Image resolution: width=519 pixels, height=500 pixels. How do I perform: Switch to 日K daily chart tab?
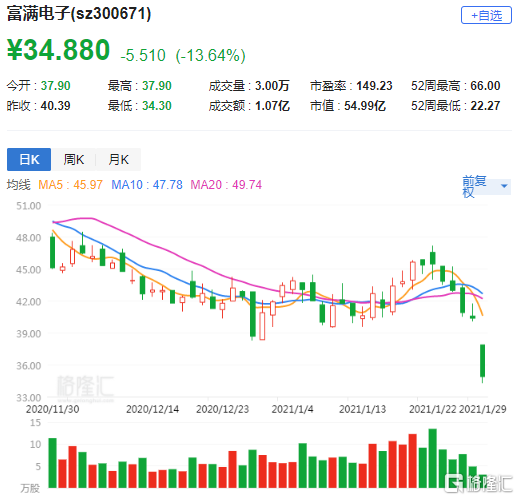29,159
